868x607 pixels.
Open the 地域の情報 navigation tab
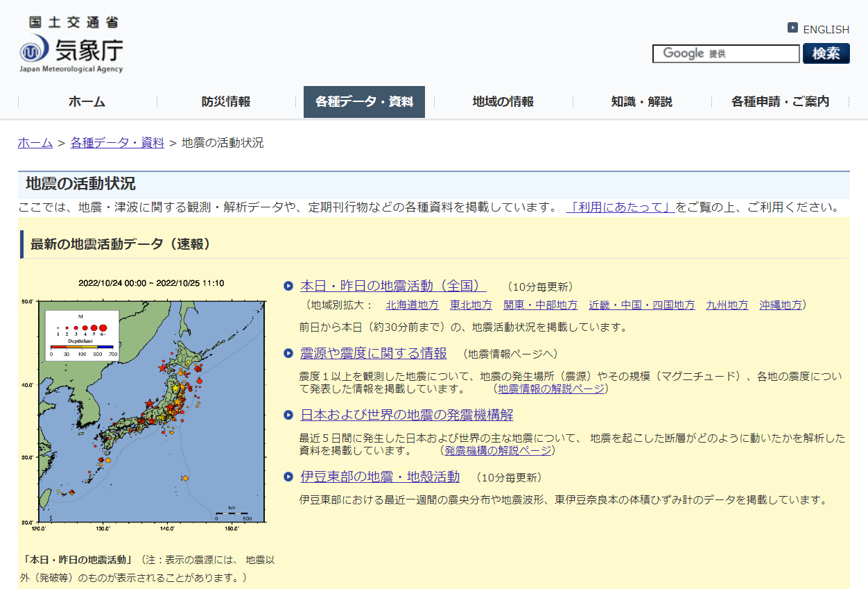click(x=503, y=102)
